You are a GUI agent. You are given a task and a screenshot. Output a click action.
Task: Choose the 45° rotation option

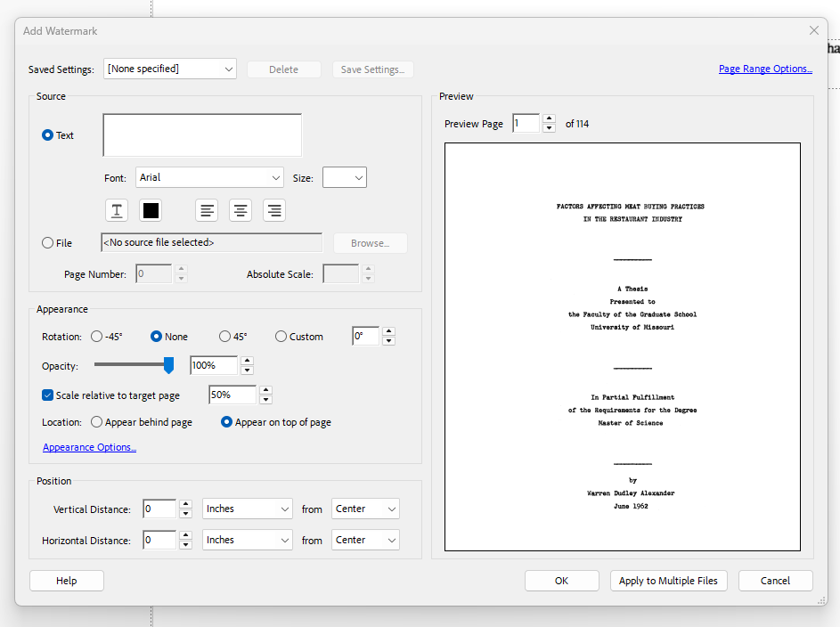tap(224, 337)
